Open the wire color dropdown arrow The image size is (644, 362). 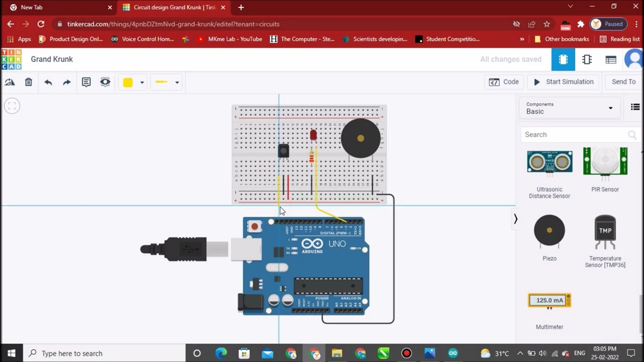click(x=142, y=82)
